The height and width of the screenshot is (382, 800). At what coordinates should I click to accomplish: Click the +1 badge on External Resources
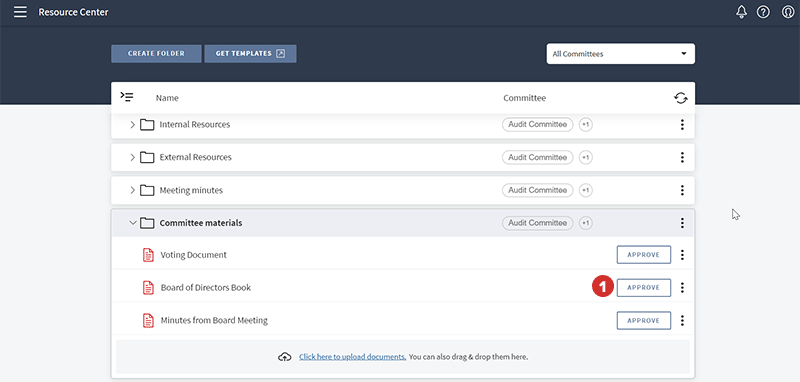coord(586,157)
